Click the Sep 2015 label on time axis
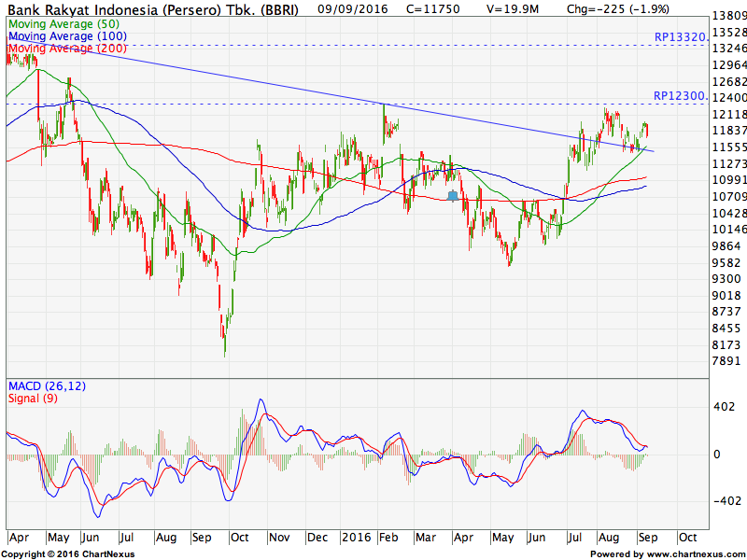This screenshot has width=747, height=560. point(202,538)
